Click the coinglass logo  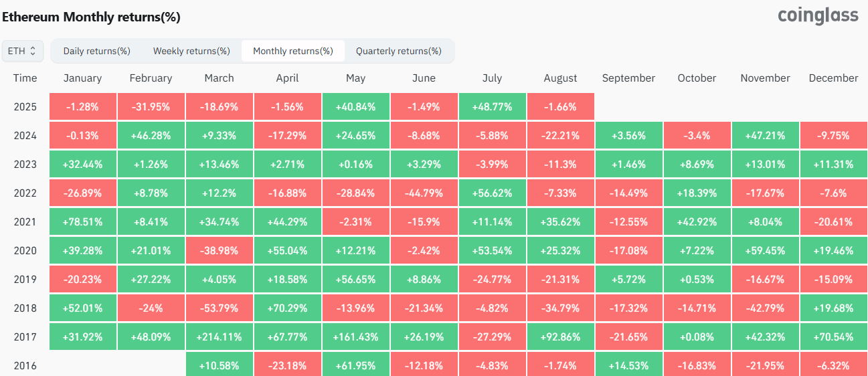818,15
